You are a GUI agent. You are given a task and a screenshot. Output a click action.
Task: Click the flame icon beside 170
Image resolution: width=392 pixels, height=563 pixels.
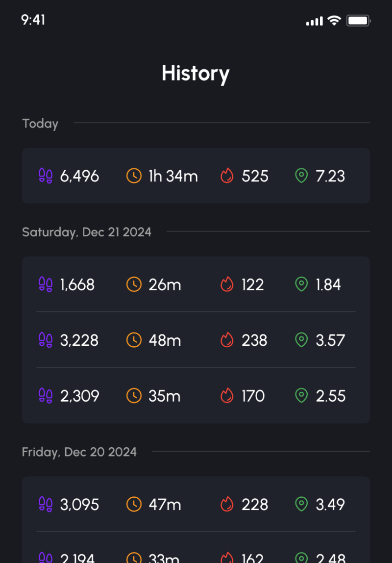coord(227,396)
